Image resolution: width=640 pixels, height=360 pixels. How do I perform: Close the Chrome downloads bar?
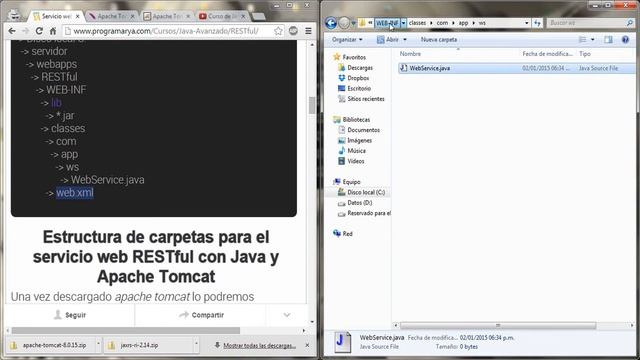[x=307, y=345]
